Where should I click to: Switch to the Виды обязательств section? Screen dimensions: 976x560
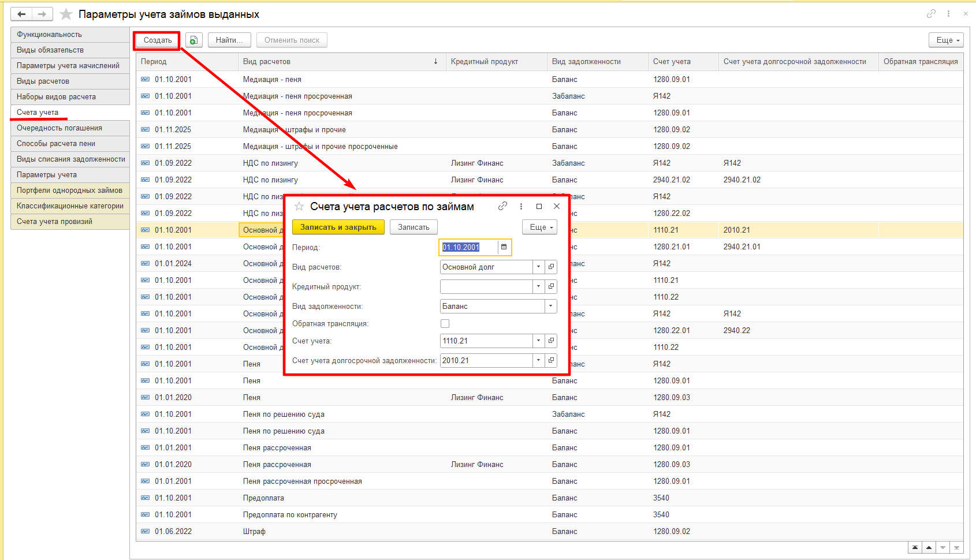(x=70, y=50)
